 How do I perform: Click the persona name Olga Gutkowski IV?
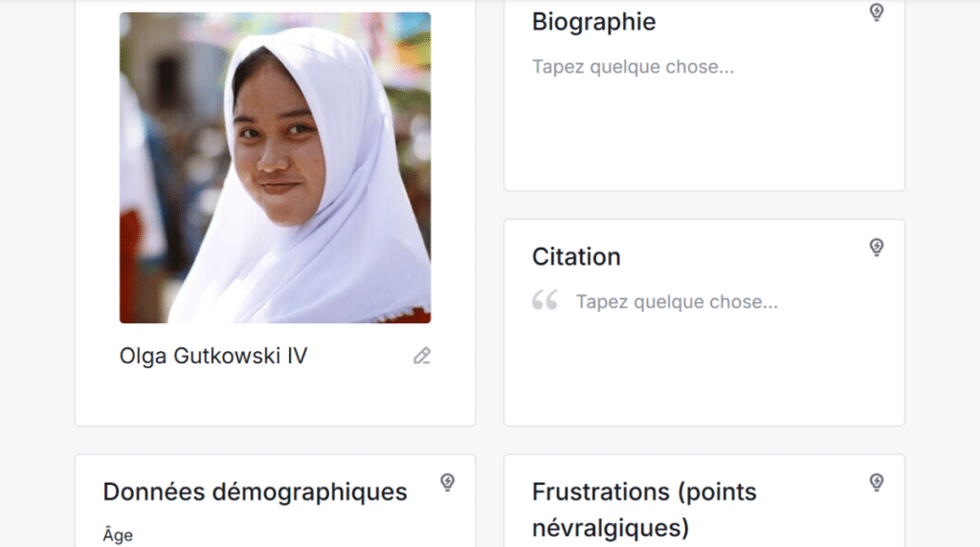213,356
